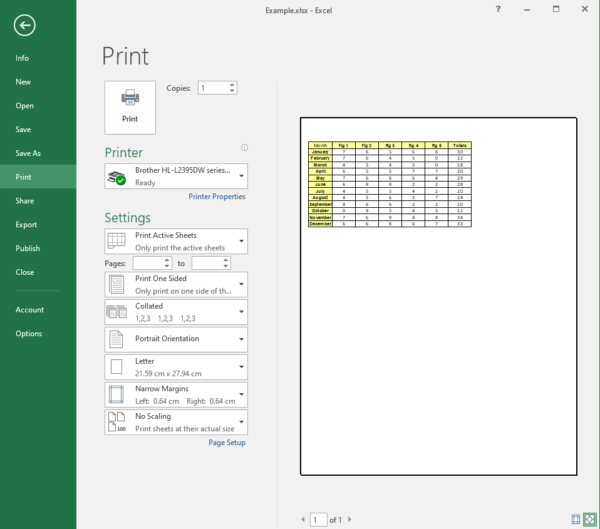Viewport: 600px width, 529px height.
Task: Select Publish in the sidebar
Action: coord(28,248)
